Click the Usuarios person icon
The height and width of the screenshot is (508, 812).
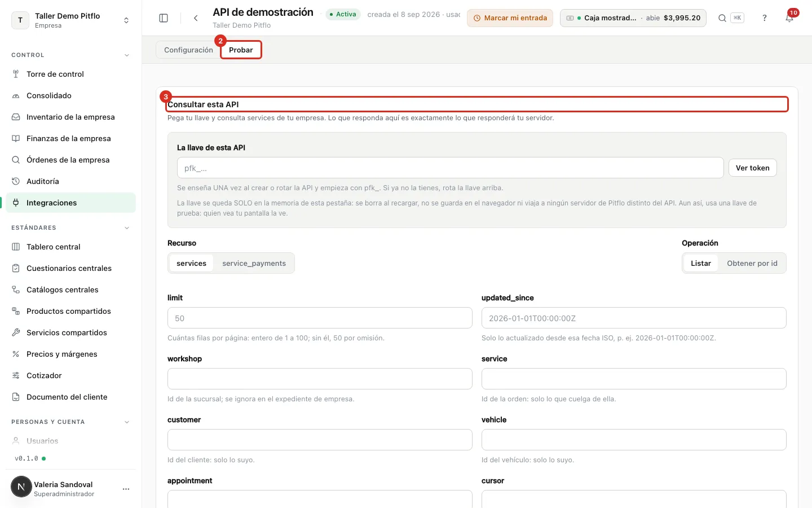click(16, 441)
